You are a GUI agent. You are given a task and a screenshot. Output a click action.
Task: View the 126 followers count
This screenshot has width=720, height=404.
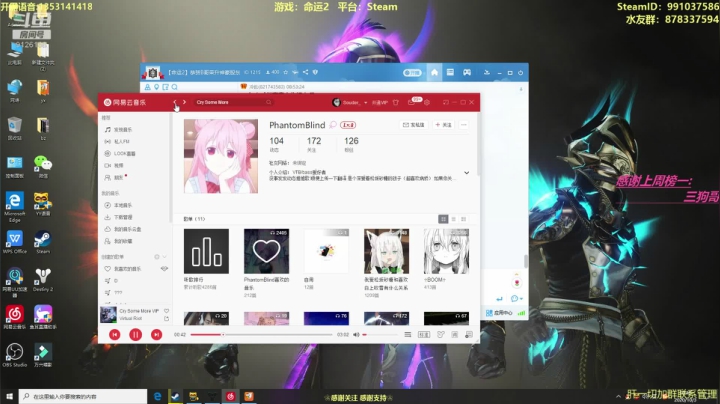(351, 144)
